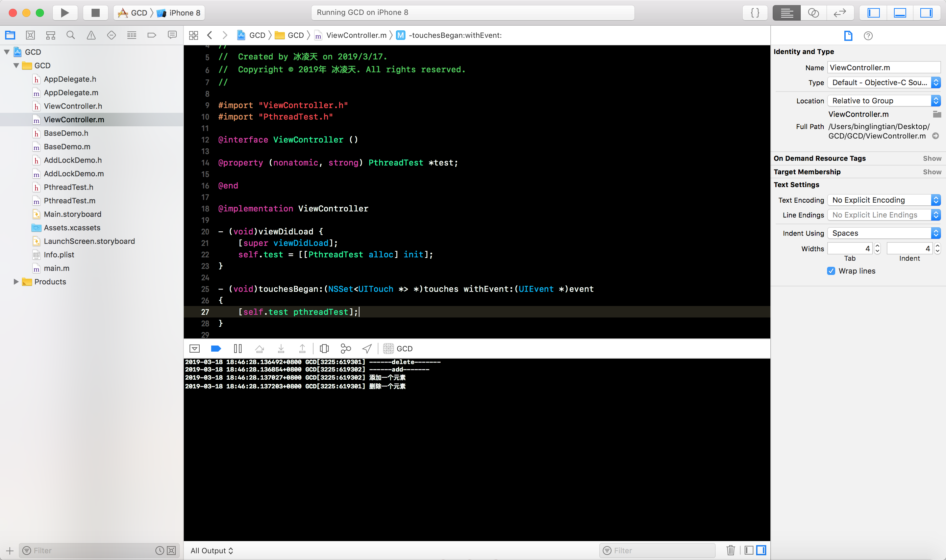Collapse the GCD group folder
The height and width of the screenshot is (560, 946).
(x=16, y=66)
